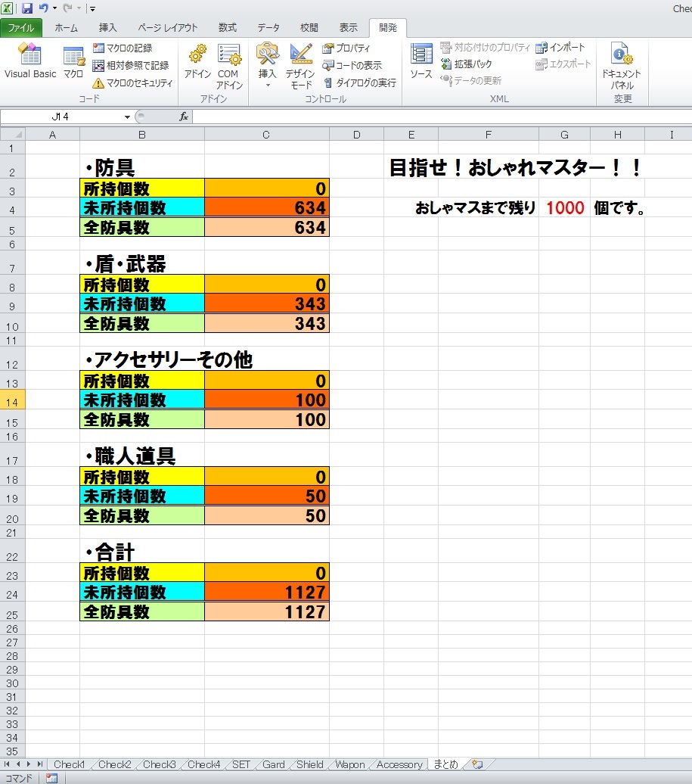This screenshot has height=784, width=692.
Task: Select the 目指せ！おしゃれマスター title cell
Action: pyautogui.click(x=514, y=167)
